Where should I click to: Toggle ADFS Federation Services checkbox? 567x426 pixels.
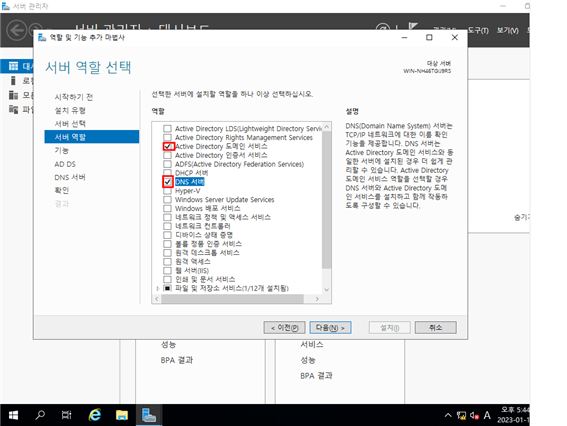(167, 164)
